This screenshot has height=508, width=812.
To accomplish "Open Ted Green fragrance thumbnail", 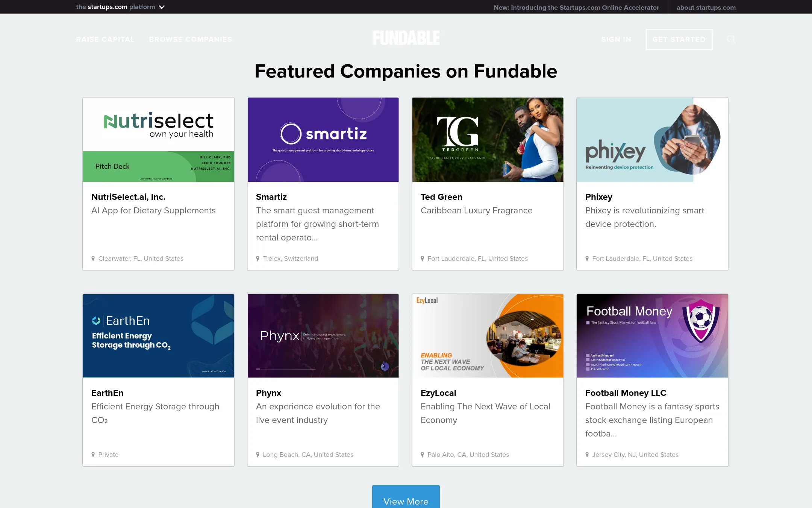I will tap(488, 140).
